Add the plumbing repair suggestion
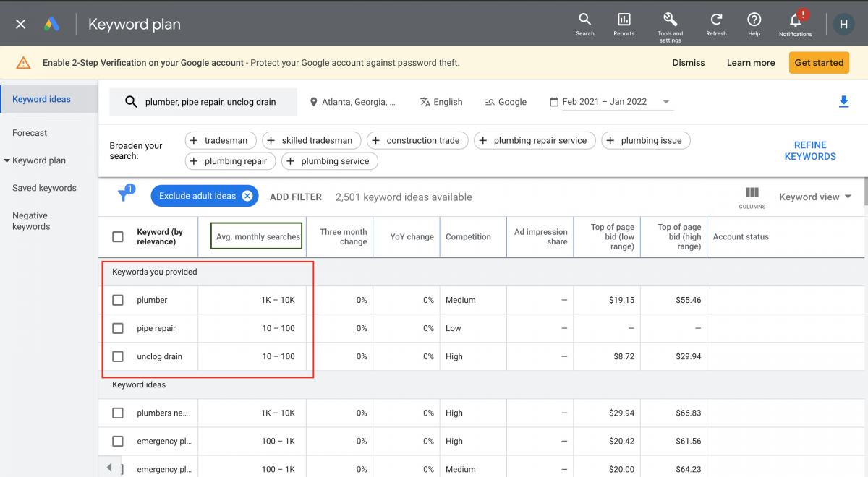This screenshot has width=868, height=477. 230,161
